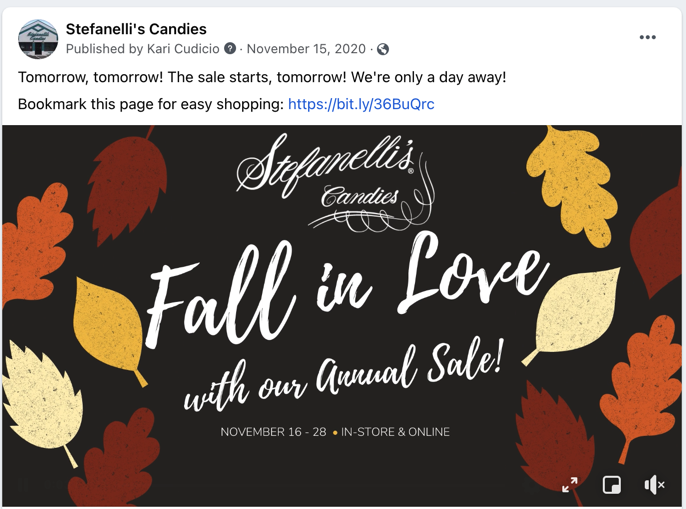This screenshot has height=509, width=686.
Task: Open Stefanelli's Candies profile picture
Action: (x=38, y=39)
